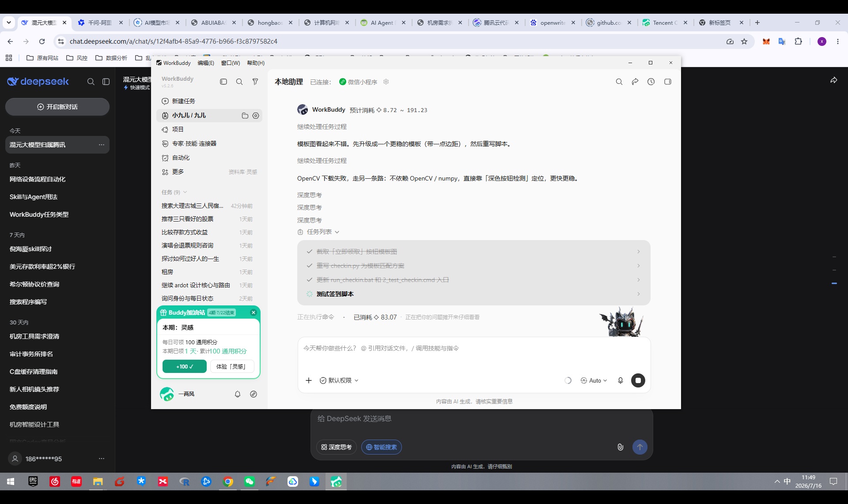This screenshot has width=848, height=504.
Task: Collapse the DeepSeek sidebar
Action: pyautogui.click(x=106, y=82)
